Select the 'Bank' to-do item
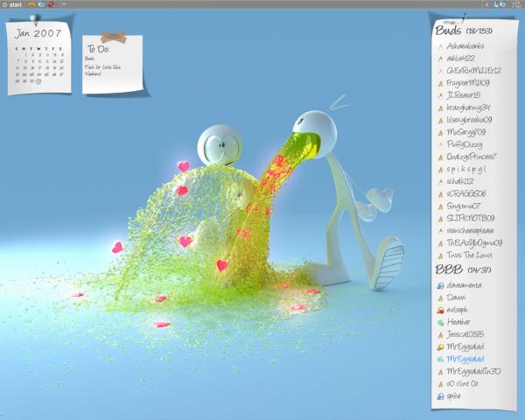525x420 pixels. (89, 59)
